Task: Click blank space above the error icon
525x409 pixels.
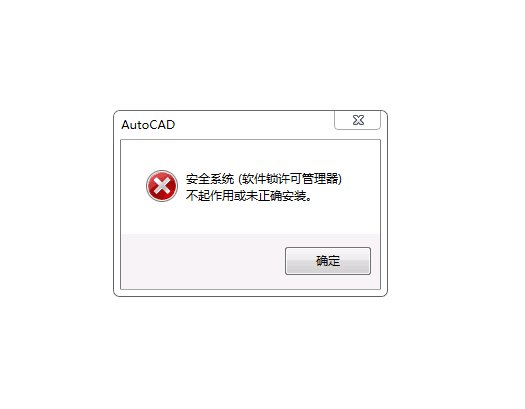Action: click(162, 155)
